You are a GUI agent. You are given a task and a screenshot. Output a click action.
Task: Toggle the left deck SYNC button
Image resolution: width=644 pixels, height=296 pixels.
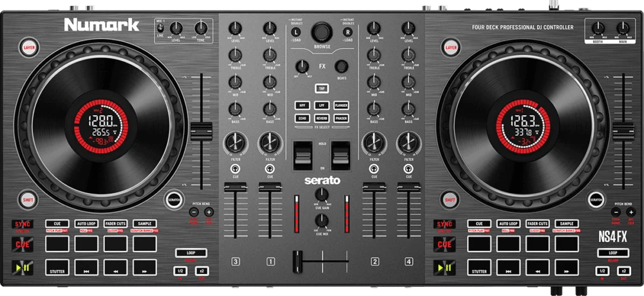pyautogui.click(x=22, y=224)
